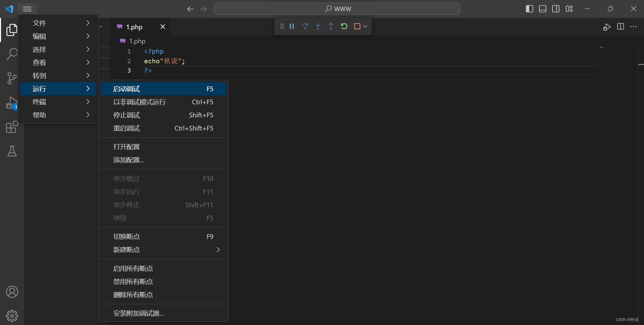Expand the 选择 menu

[x=58, y=49]
